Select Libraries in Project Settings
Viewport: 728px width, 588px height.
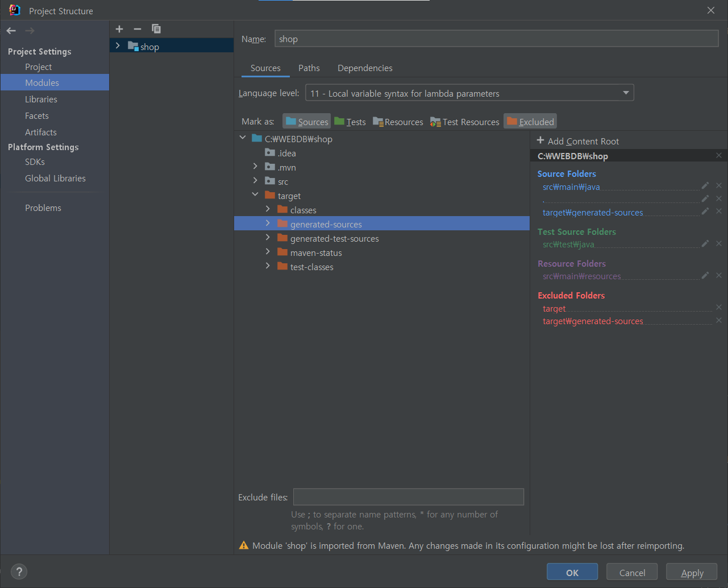click(x=41, y=99)
